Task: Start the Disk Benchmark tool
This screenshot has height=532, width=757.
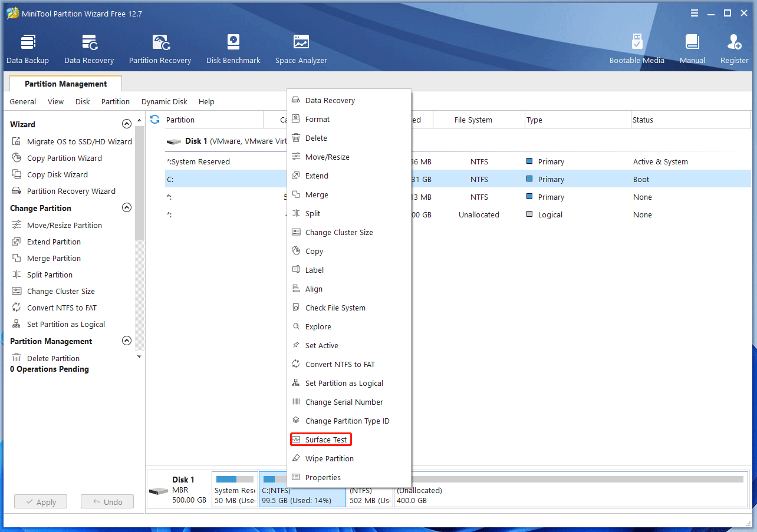Action: click(233, 49)
